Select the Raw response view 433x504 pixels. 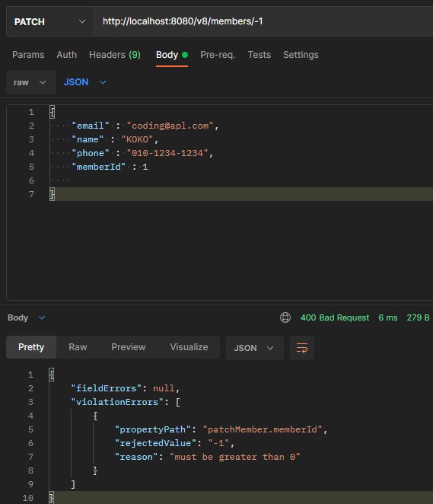pos(78,347)
